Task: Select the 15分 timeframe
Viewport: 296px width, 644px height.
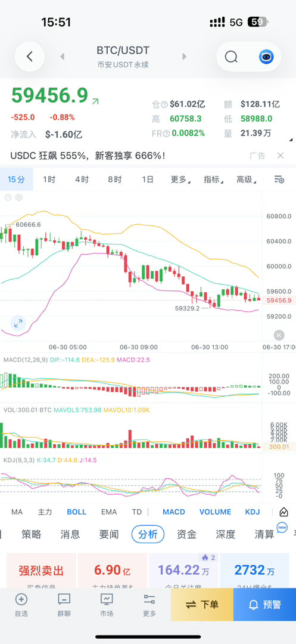Action: [x=17, y=179]
